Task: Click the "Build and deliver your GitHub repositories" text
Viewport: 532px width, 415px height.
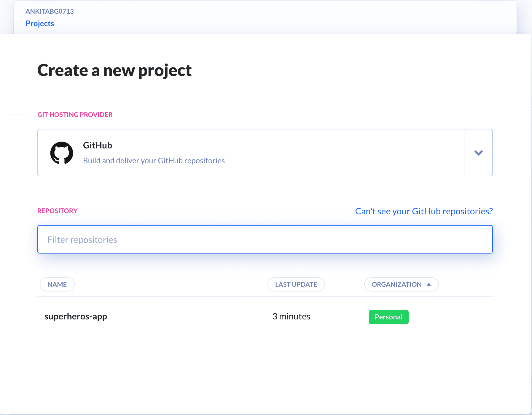Action: coord(153,160)
